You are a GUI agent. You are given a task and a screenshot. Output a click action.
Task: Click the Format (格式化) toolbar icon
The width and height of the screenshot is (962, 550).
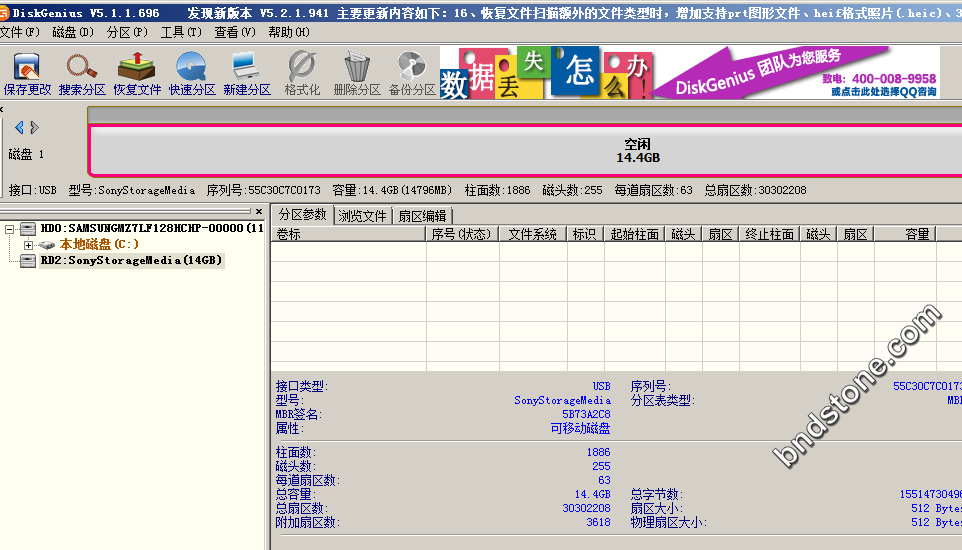click(x=302, y=74)
